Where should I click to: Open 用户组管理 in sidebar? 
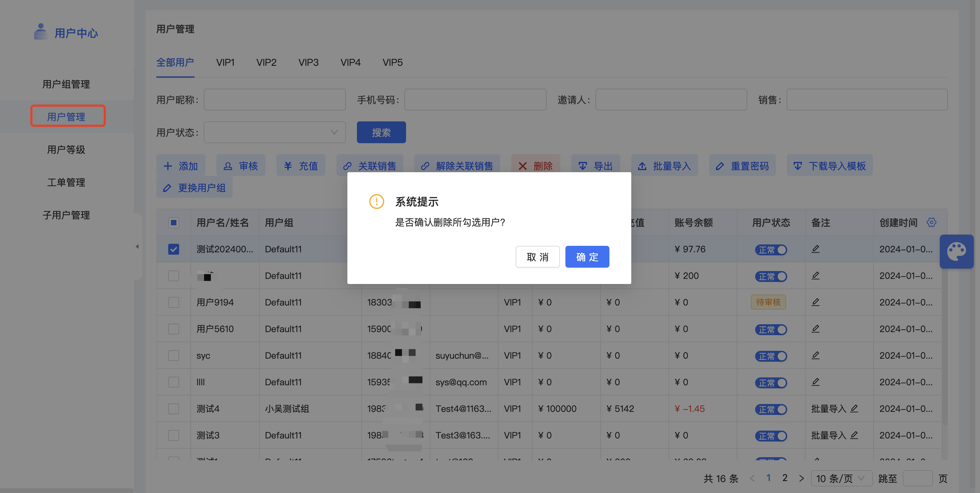(x=66, y=84)
